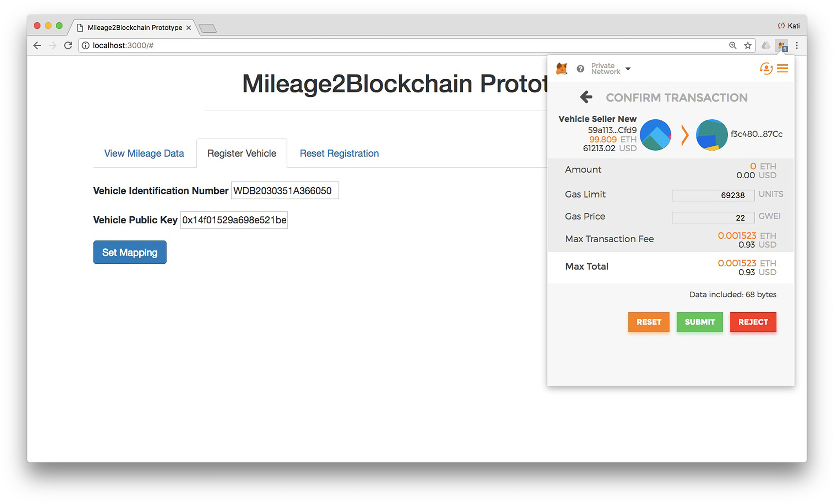The width and height of the screenshot is (834, 504).
Task: Click the zoom magnifier icon in address bar
Action: tap(732, 45)
